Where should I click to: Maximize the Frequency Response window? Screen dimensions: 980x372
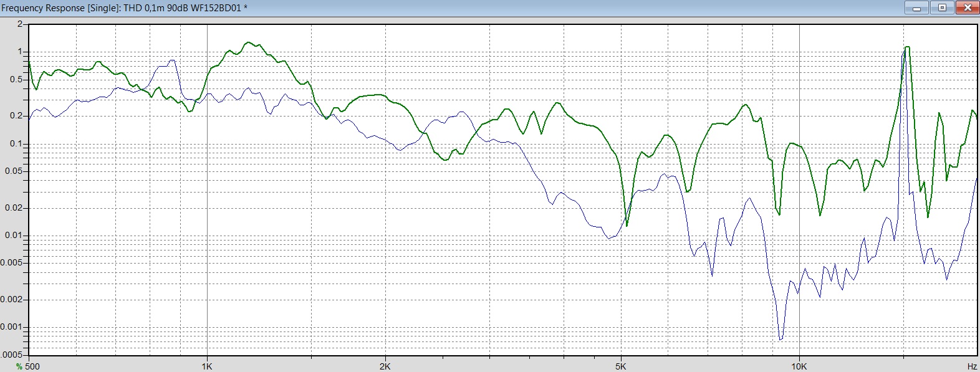tap(942, 8)
